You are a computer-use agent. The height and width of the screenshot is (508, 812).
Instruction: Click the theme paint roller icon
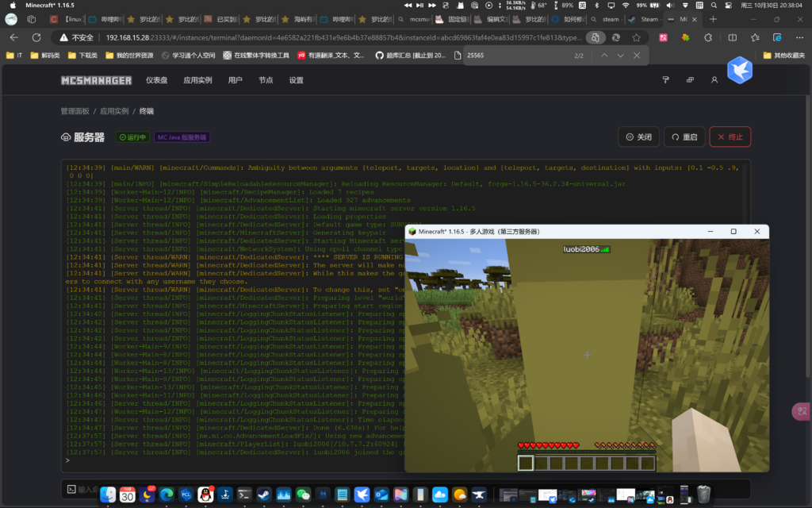[666, 80]
